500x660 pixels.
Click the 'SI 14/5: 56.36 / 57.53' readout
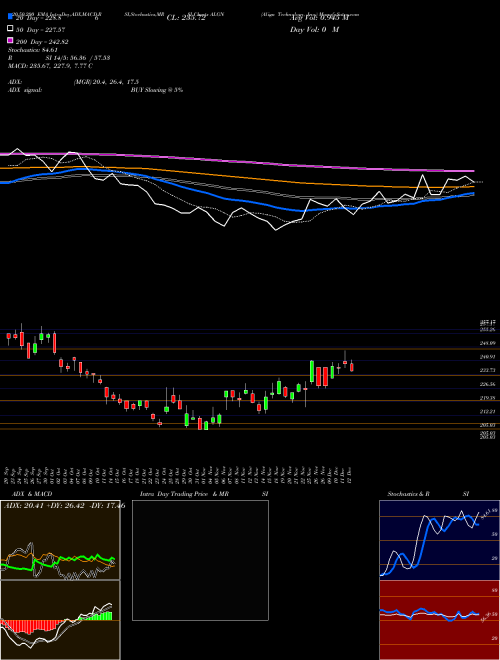click(x=78, y=58)
